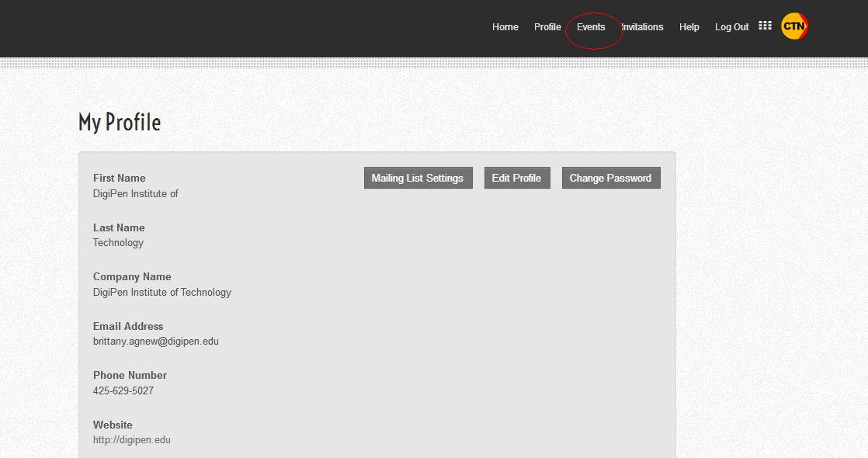Image resolution: width=868 pixels, height=458 pixels.
Task: Go to the Home page
Action: pos(505,27)
